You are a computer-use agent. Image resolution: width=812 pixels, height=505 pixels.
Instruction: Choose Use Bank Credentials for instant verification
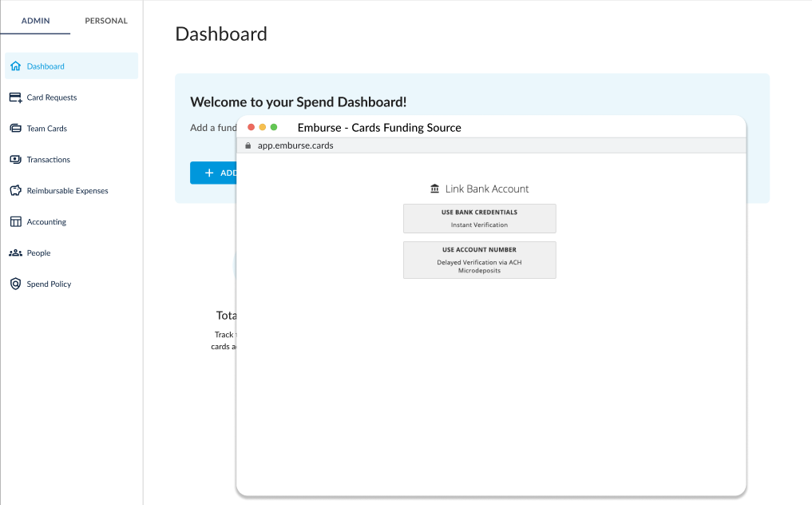(479, 218)
